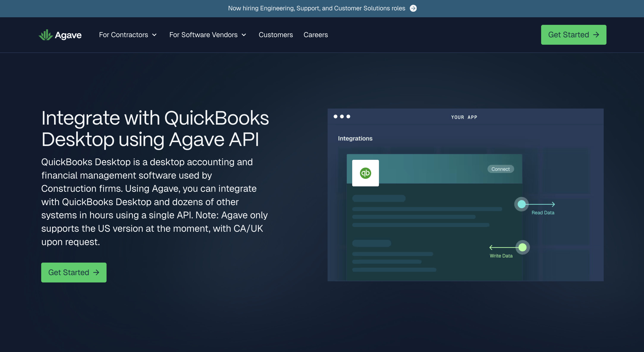The height and width of the screenshot is (352, 644).
Task: Click the YOUR APP title text
Action: [x=464, y=117]
